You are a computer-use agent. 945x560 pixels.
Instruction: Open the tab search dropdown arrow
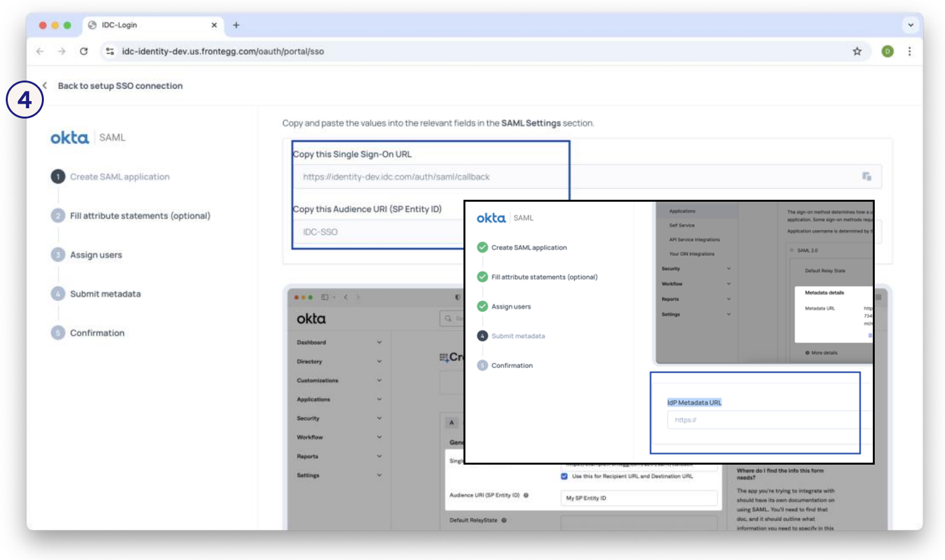tap(910, 25)
